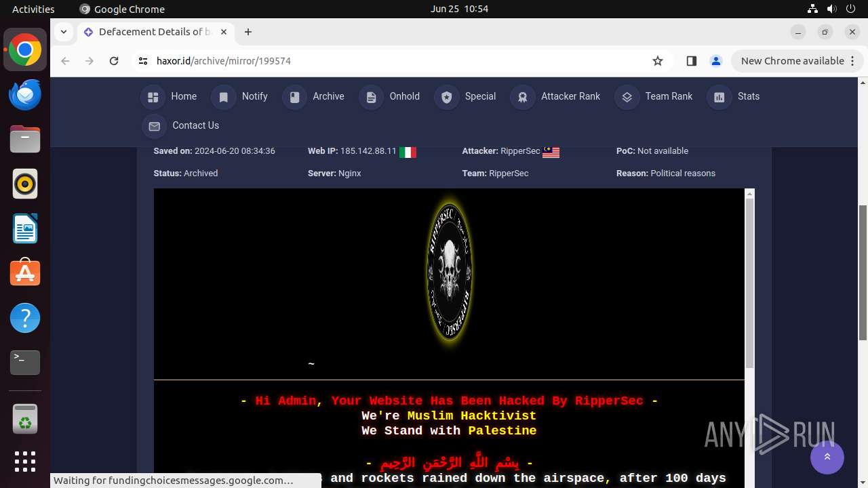Click Saved on 2024-06-20 08:34:36 text
Image resolution: width=868 pixels, height=488 pixels.
(x=214, y=151)
